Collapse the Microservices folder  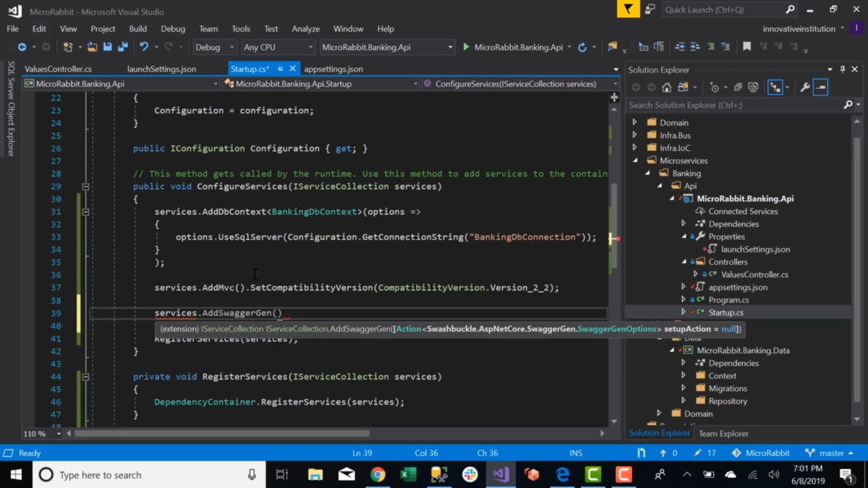[636, 160]
